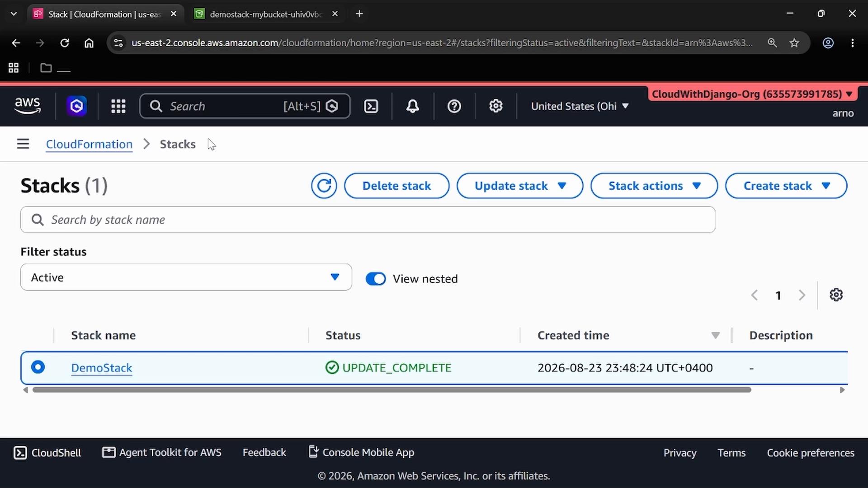Open the AWS home logo
This screenshot has height=488, width=868.
coord(28,106)
